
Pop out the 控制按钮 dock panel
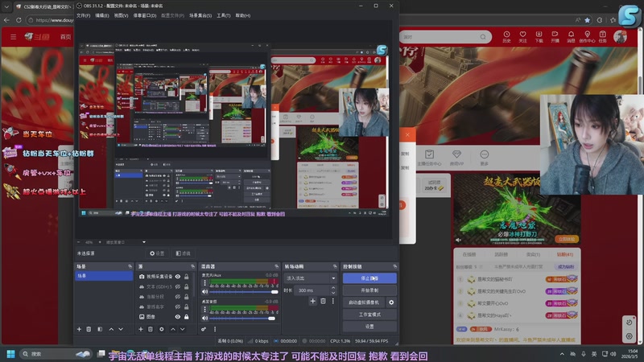394,266
